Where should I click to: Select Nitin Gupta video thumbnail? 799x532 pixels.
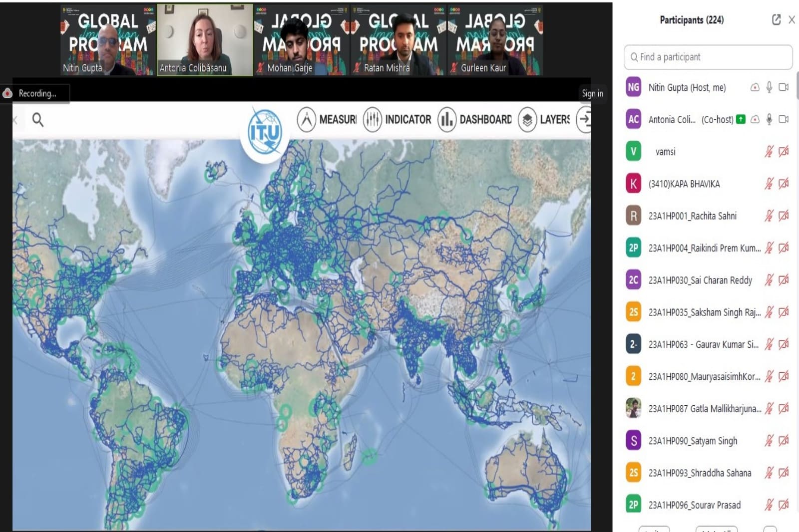(107, 40)
